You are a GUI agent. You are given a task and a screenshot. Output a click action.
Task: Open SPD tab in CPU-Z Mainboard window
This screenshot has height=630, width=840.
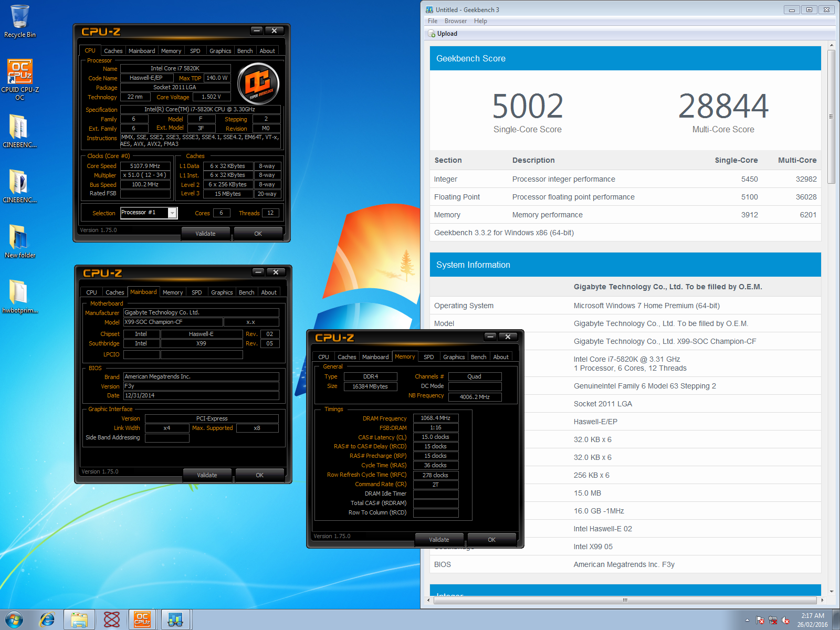pos(197,292)
